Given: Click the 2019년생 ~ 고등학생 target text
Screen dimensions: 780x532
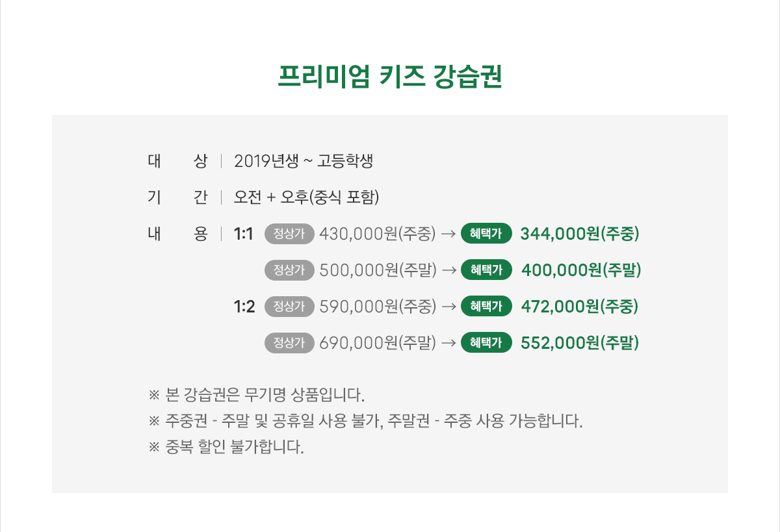Looking at the screenshot, I should pos(303,161).
